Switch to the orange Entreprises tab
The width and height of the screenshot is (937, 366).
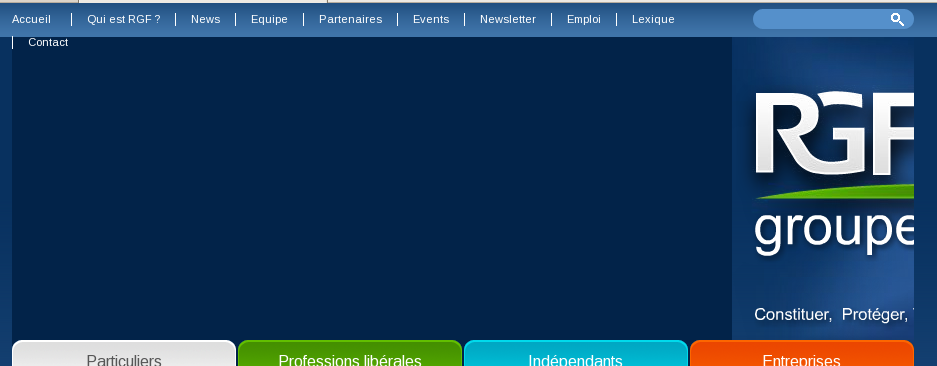[x=801, y=353]
